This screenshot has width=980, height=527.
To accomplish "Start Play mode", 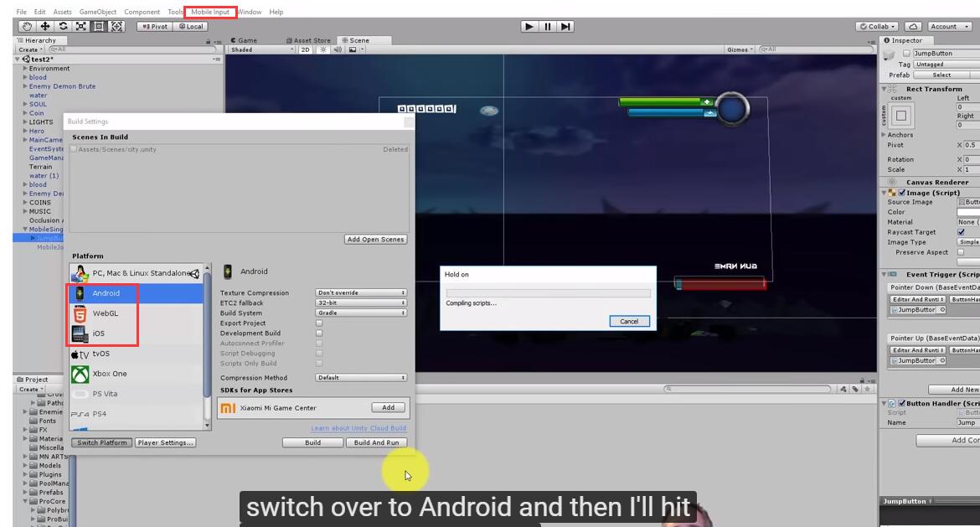I will pyautogui.click(x=529, y=26).
